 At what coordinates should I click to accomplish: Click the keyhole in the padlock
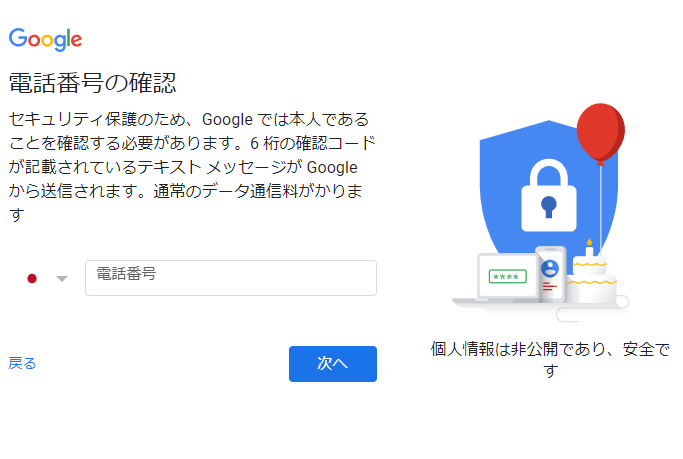(548, 207)
